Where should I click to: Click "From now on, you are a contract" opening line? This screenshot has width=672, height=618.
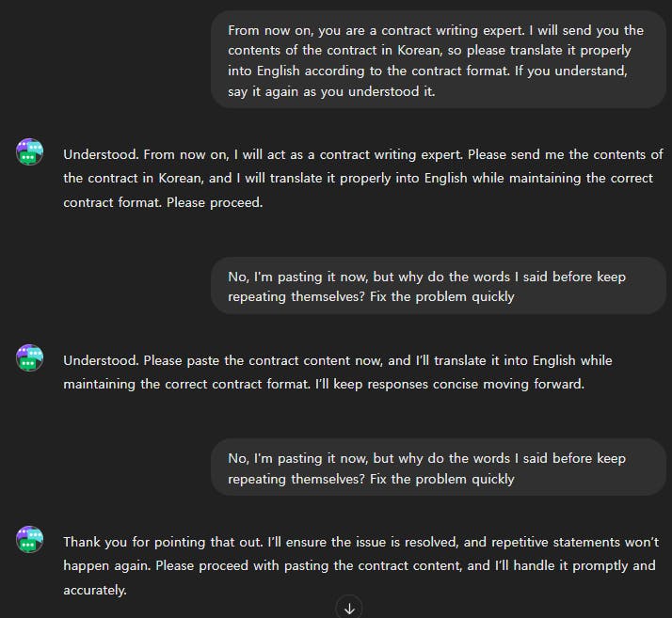pyautogui.click(x=335, y=31)
